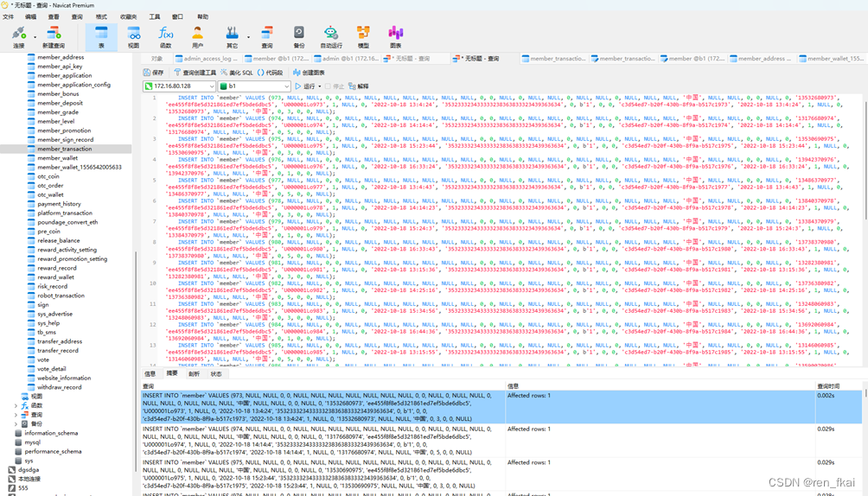Click the 备份 (Backup) toolbar icon
This screenshot has height=496, width=868.
[x=299, y=36]
